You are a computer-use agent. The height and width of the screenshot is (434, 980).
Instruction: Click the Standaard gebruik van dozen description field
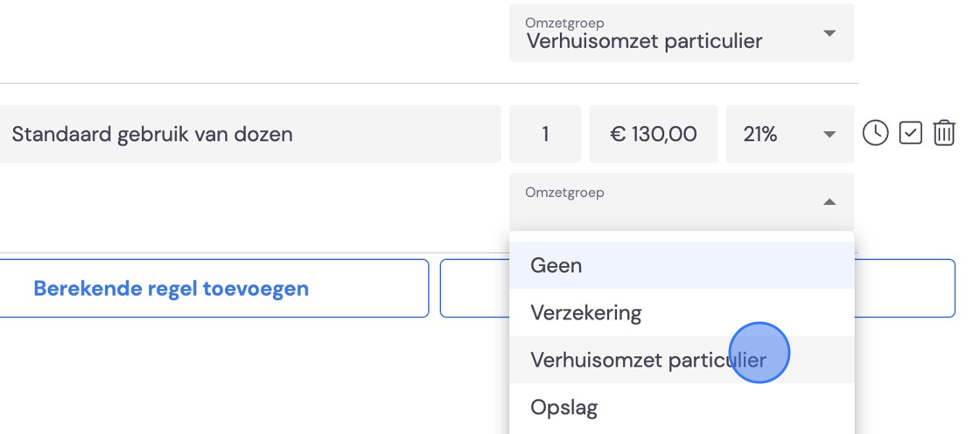coord(250,134)
